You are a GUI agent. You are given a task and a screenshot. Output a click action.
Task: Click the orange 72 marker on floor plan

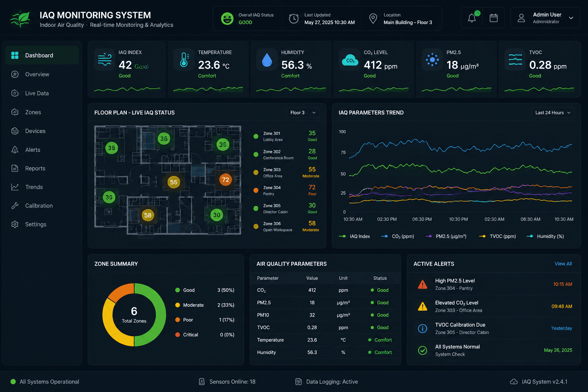[225, 180]
